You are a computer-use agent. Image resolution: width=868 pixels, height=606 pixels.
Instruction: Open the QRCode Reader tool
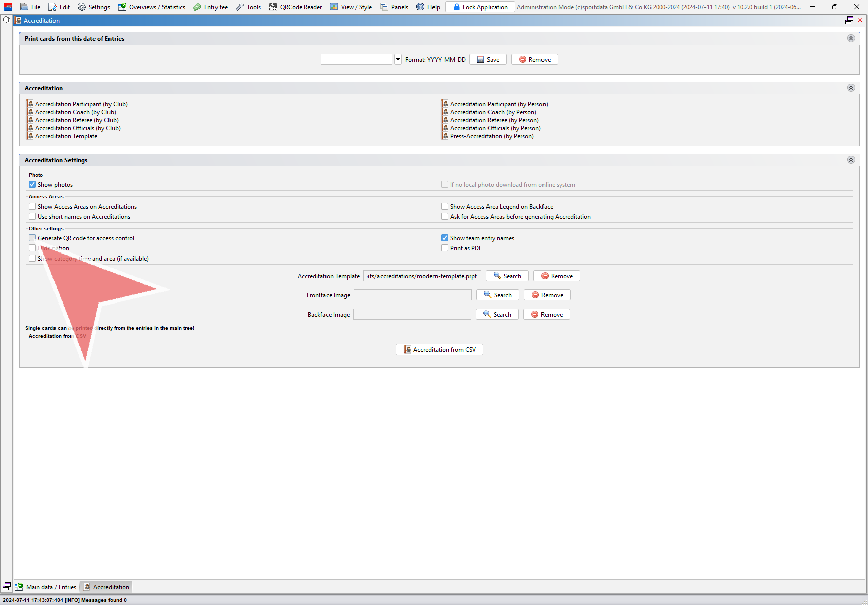click(x=296, y=7)
